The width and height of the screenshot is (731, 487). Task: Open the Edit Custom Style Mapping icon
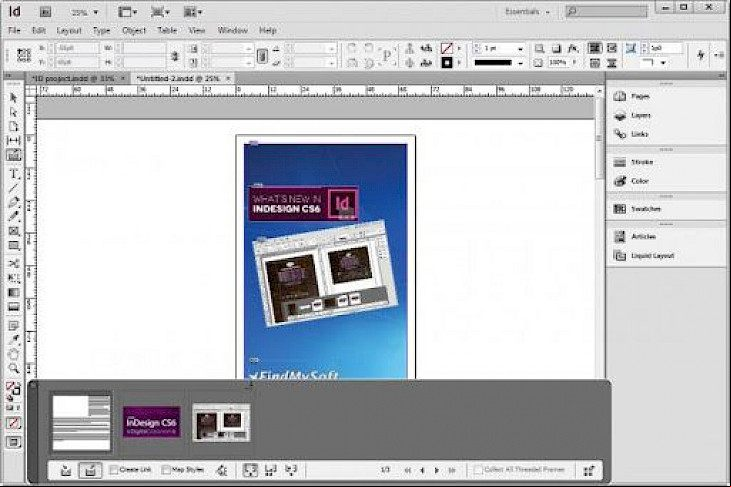click(222, 471)
